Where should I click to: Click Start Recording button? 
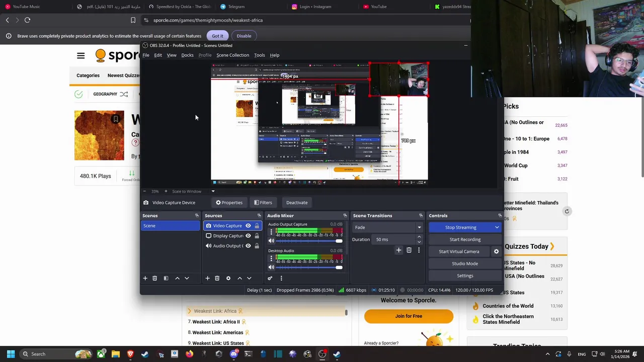(x=465, y=239)
